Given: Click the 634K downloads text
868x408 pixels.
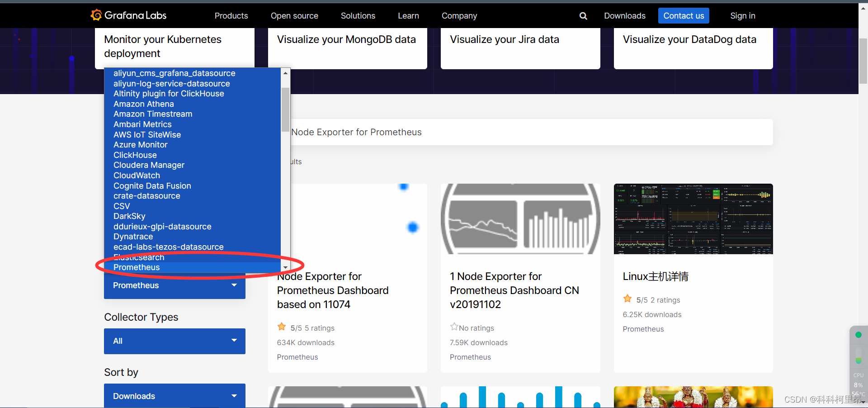Looking at the screenshot, I should point(306,342).
